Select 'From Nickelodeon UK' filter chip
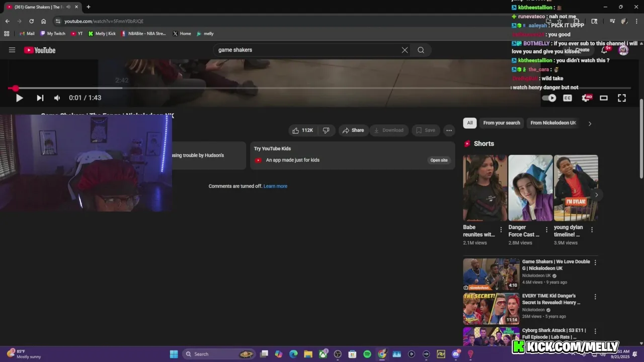 [553, 123]
